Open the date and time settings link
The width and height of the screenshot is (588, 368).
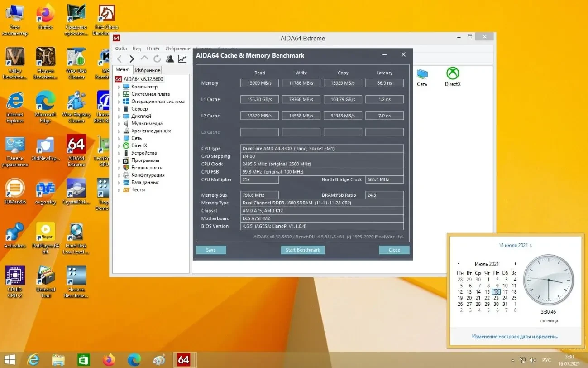516,336
